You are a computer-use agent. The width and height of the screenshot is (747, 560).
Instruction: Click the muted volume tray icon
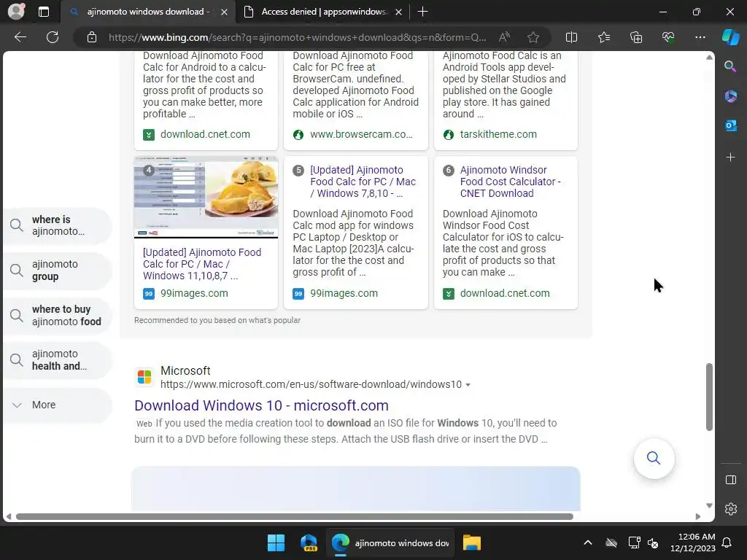click(653, 542)
